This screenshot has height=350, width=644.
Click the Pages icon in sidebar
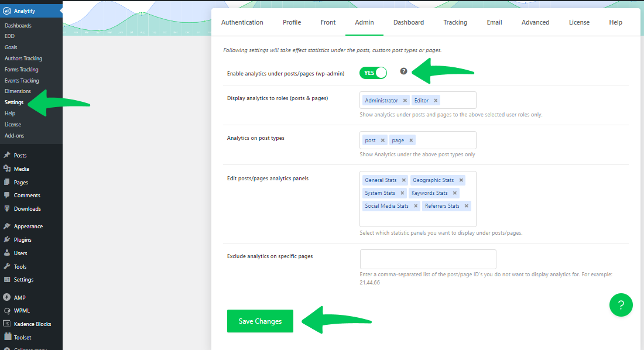[x=6, y=182]
